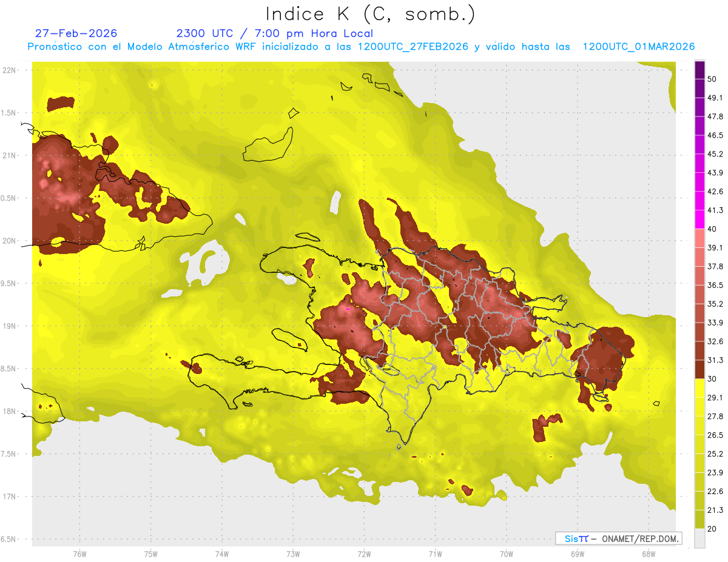The width and height of the screenshot is (728, 562).
Task: Click the WRF model forecast description text
Action: (361, 47)
